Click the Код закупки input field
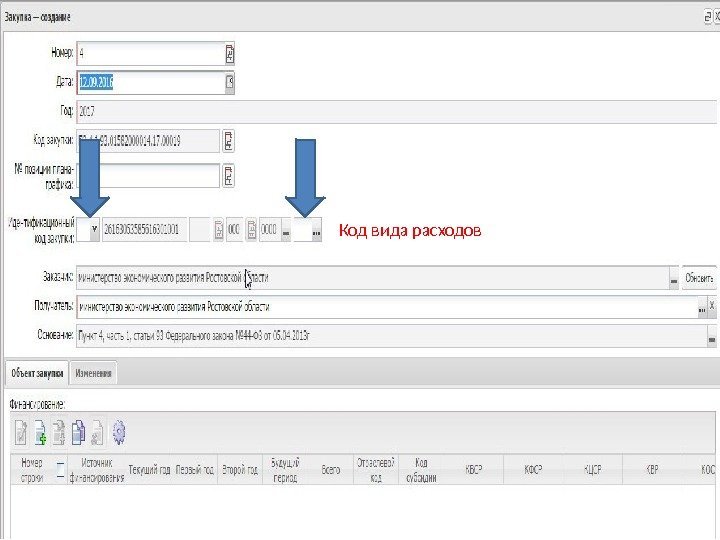This screenshot has height=540, width=720. coord(148,141)
